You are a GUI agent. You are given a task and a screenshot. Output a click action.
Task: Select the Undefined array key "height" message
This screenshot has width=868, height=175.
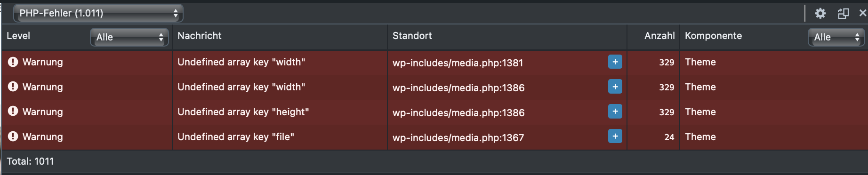pos(243,112)
